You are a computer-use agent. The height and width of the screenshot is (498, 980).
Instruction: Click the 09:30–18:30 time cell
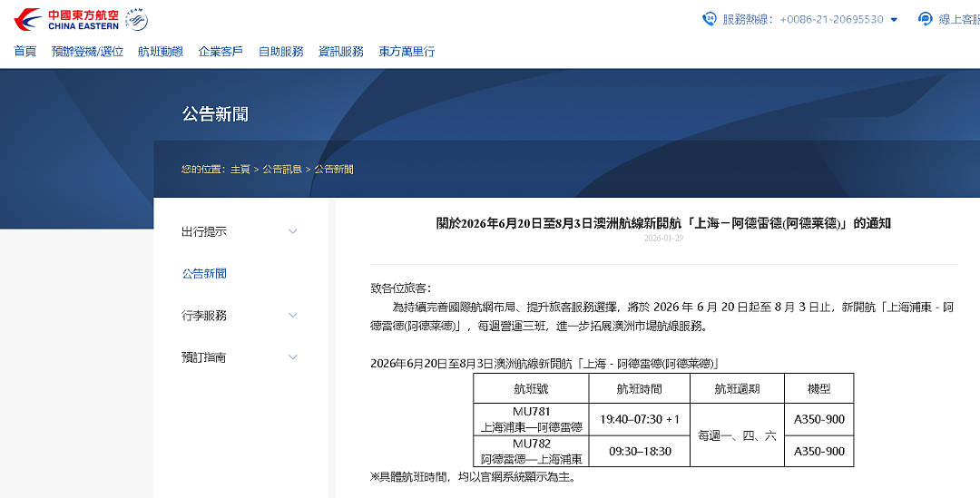[640, 451]
